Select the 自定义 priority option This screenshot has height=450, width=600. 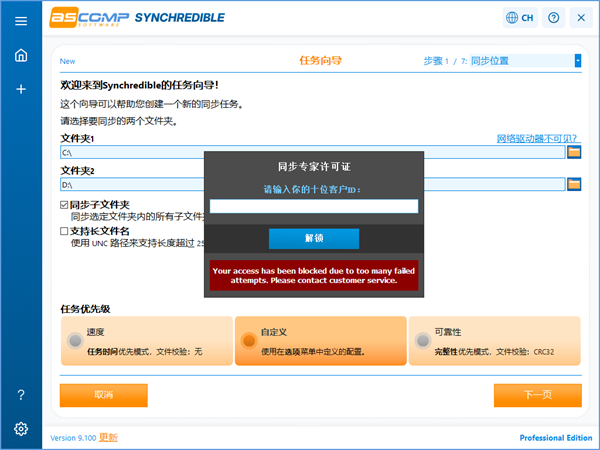pyautogui.click(x=249, y=341)
